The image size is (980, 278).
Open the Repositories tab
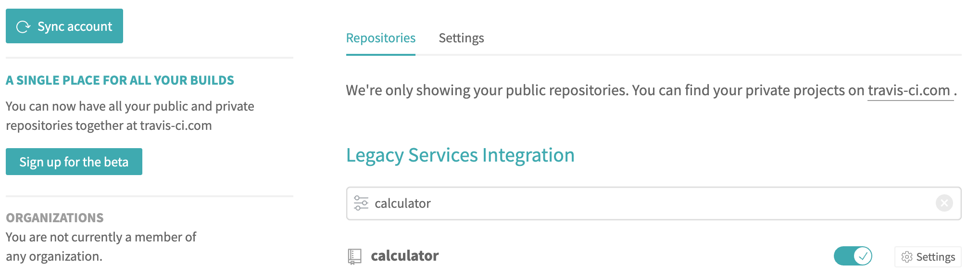pos(380,38)
